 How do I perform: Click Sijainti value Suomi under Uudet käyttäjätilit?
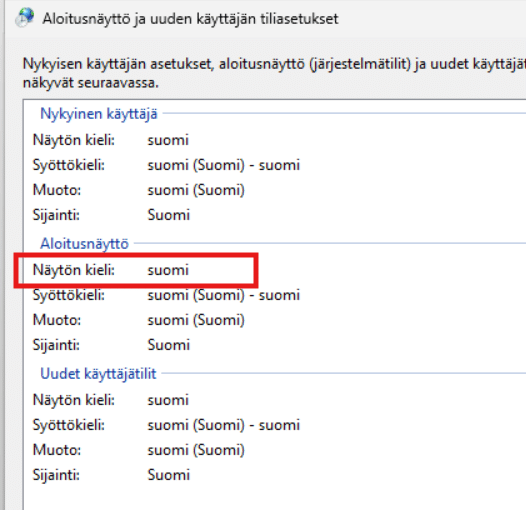[x=168, y=475]
